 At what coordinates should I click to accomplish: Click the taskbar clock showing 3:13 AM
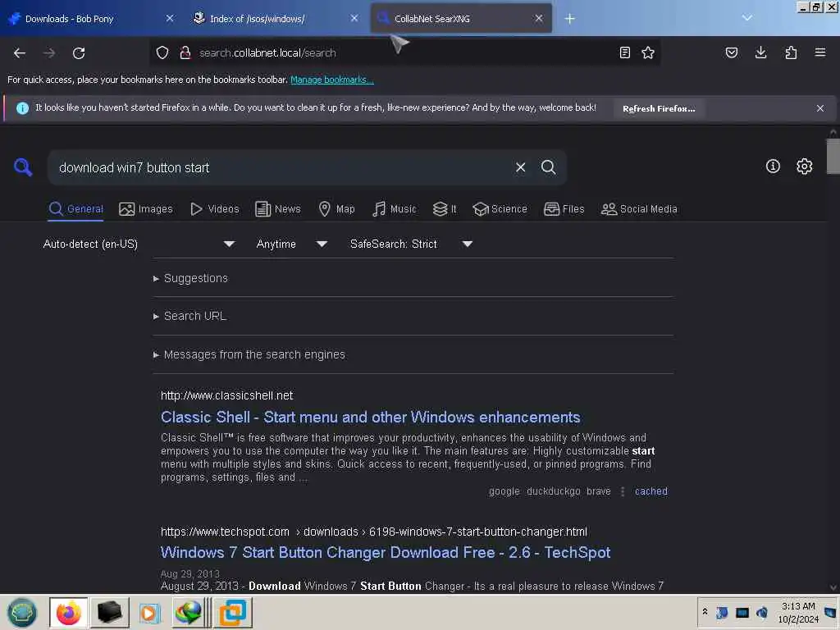798,612
